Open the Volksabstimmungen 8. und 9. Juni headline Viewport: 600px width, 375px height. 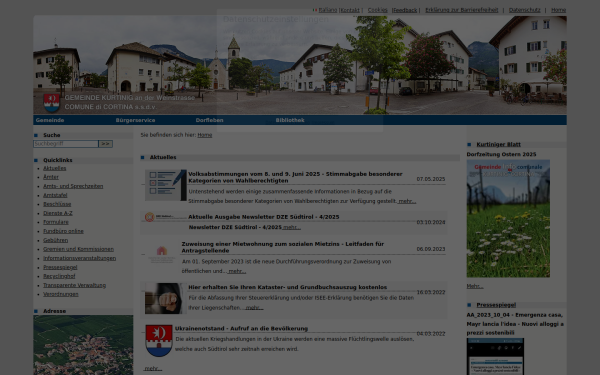click(295, 177)
